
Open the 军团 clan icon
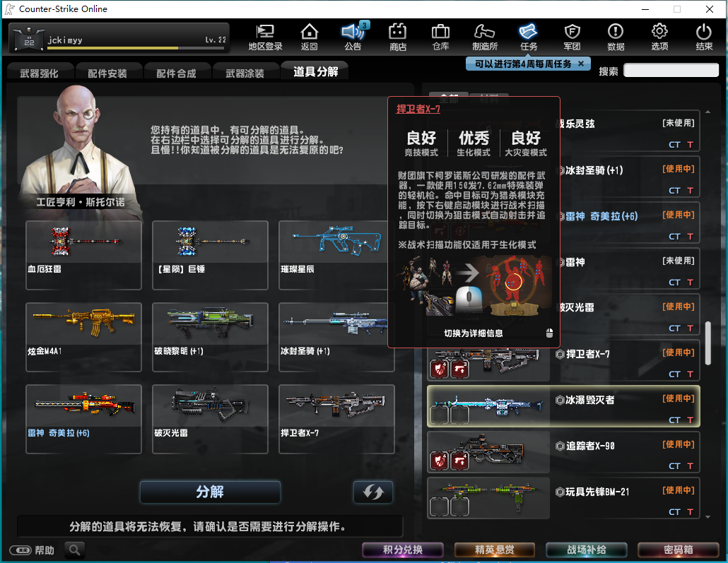[x=572, y=37]
